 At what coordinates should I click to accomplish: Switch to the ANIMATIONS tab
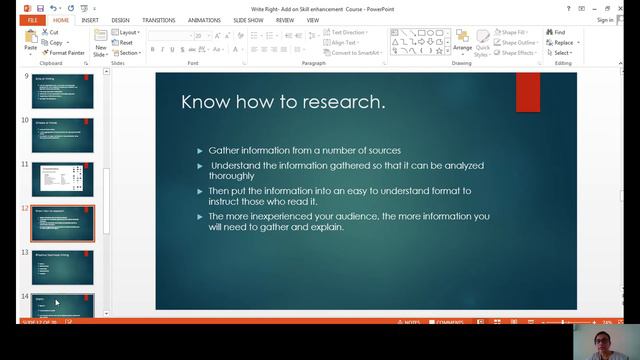tap(204, 20)
